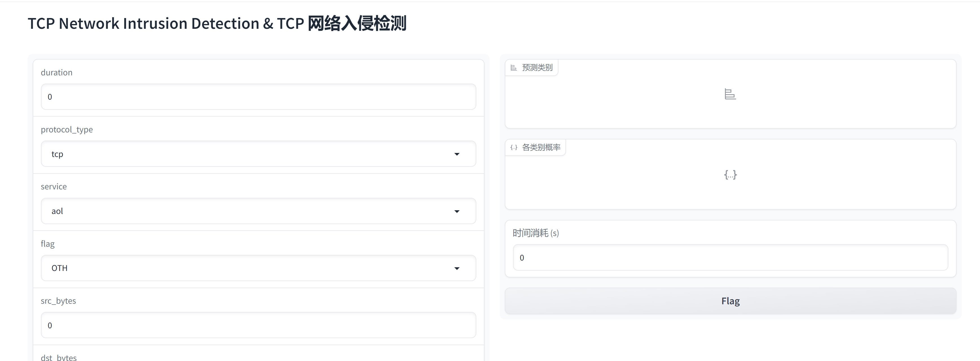Click the src_bytes input field

[258, 325]
